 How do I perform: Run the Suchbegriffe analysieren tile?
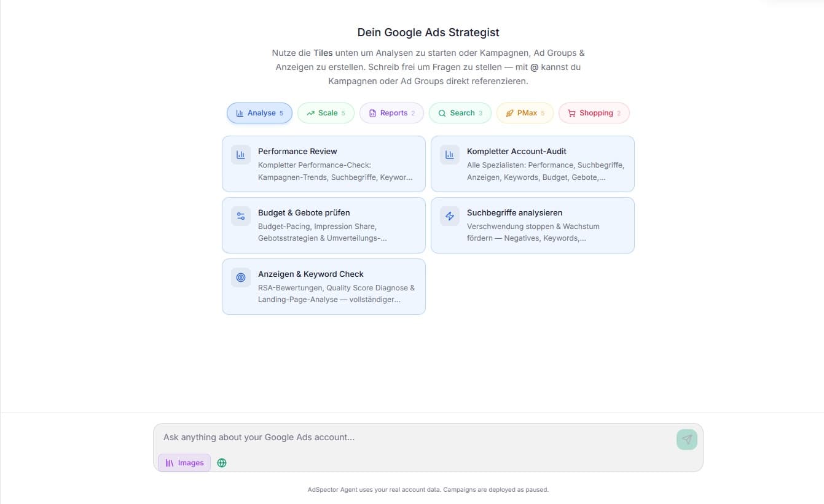pos(544,225)
